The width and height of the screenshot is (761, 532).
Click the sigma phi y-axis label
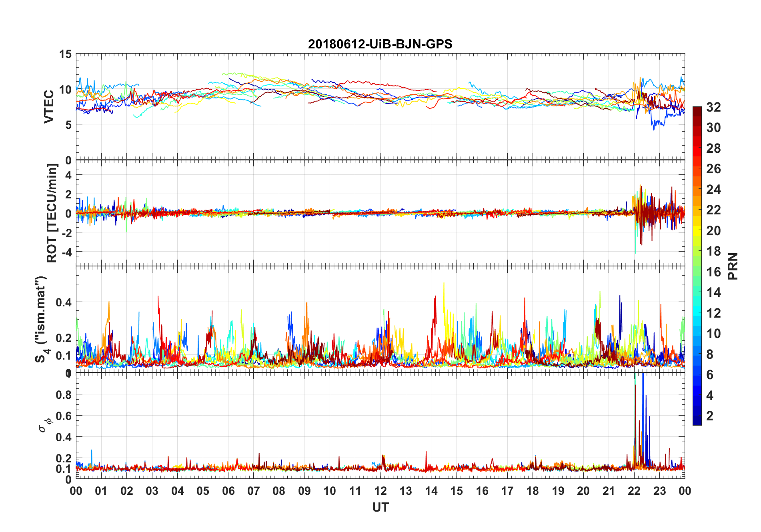pyautogui.click(x=45, y=425)
